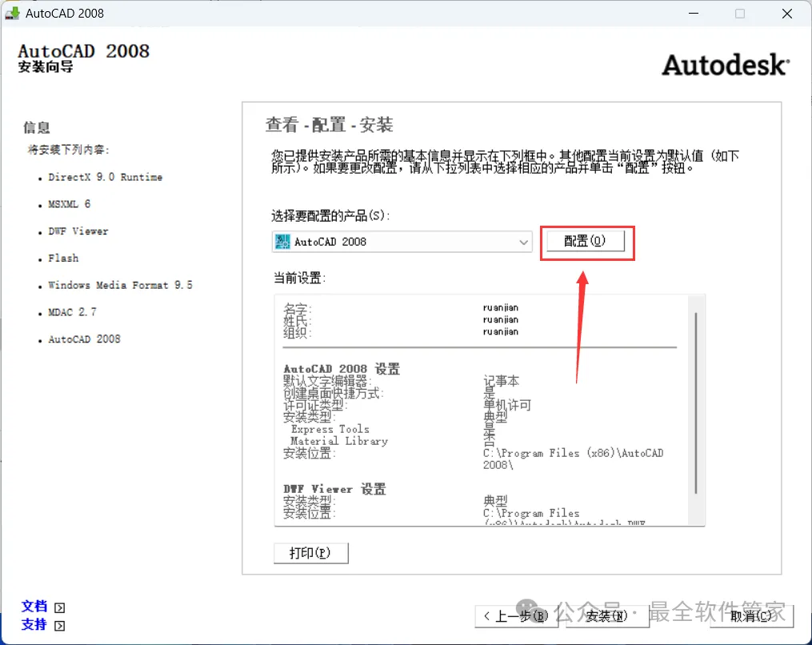This screenshot has width=812, height=645.
Task: Go back with 上一步(B) button
Action: click(516, 616)
